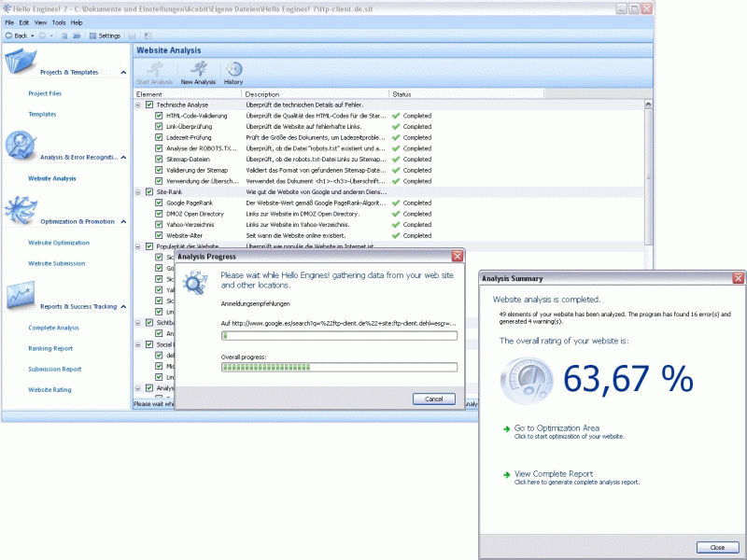Click the Back arrow toolbar icon
747x560 pixels.
click(9, 35)
